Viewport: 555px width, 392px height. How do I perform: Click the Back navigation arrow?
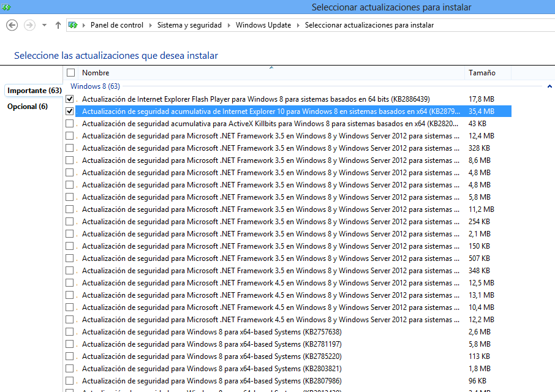[12, 25]
